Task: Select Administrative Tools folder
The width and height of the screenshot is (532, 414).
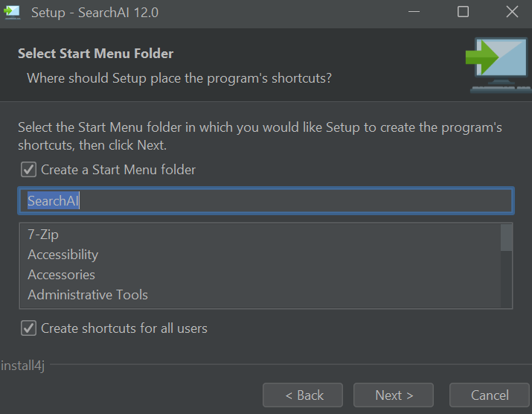Action: (x=88, y=295)
